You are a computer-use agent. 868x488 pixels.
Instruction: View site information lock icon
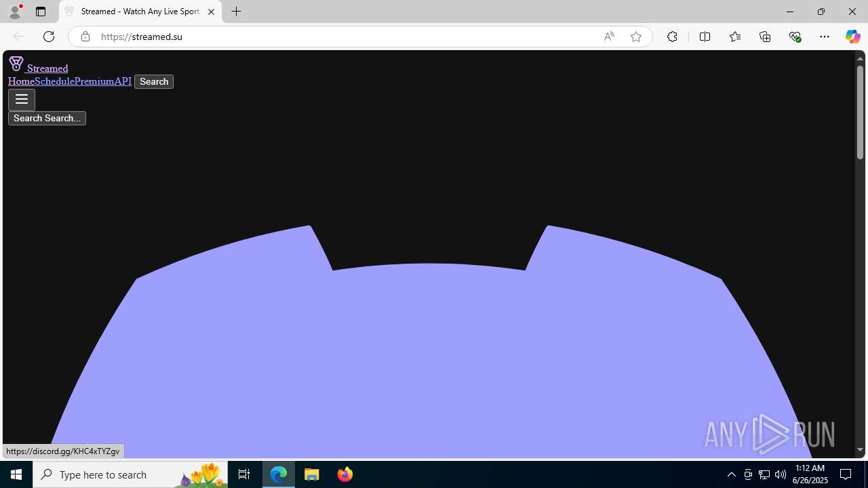85,37
